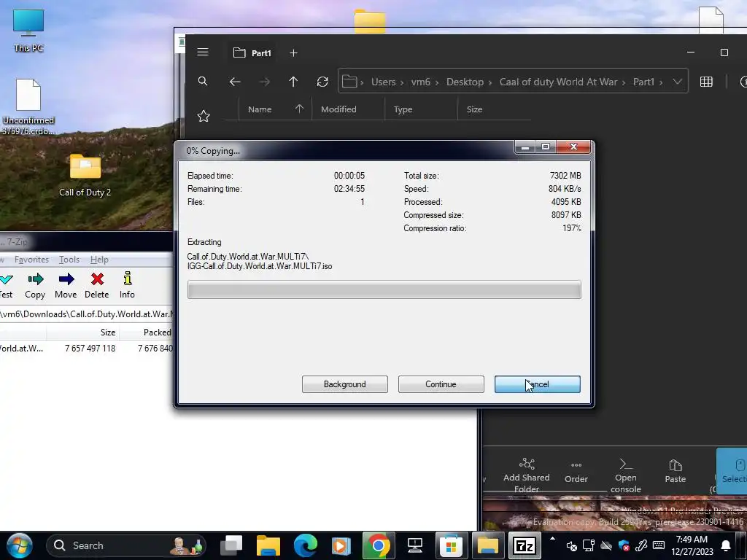The height and width of the screenshot is (560, 747).
Task: Click the notification bell icon
Action: click(x=726, y=545)
